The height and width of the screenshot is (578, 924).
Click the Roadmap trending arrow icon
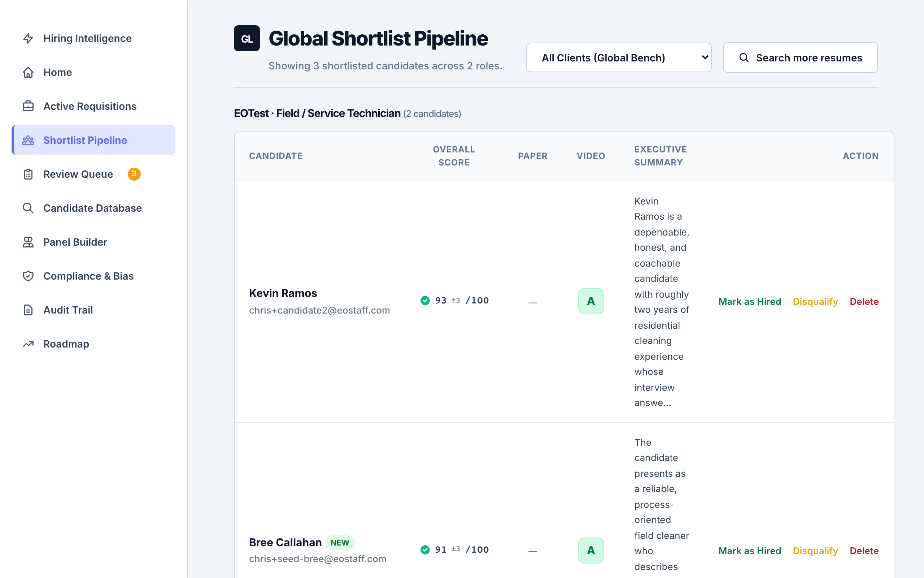point(28,344)
